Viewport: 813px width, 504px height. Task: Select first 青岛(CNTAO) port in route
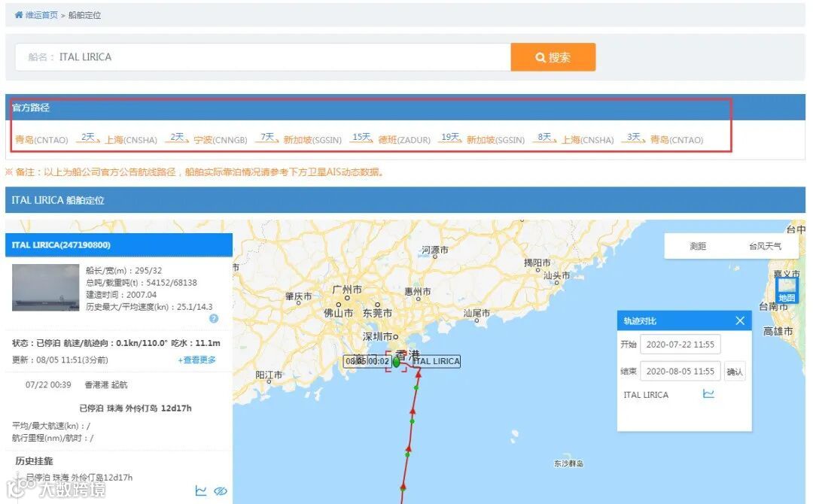[x=41, y=140]
